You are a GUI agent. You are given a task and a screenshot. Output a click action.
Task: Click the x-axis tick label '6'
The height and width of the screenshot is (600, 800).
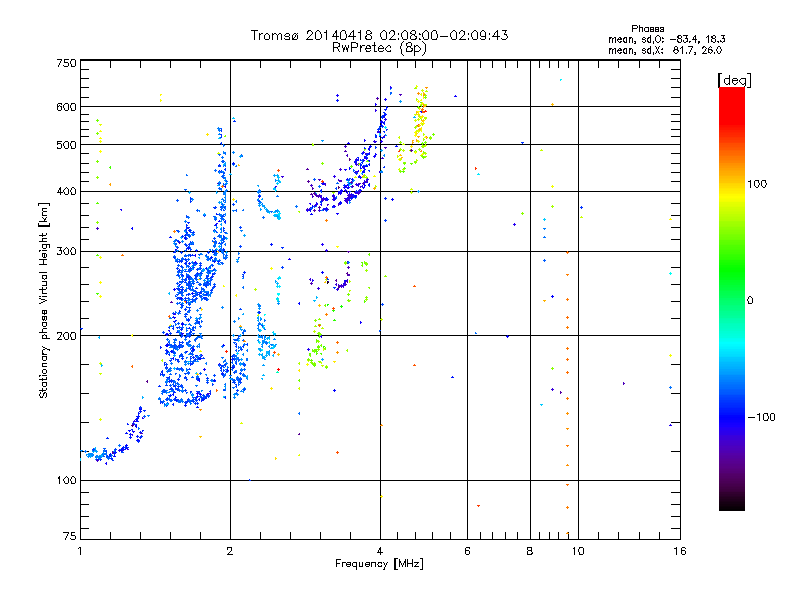(x=467, y=551)
